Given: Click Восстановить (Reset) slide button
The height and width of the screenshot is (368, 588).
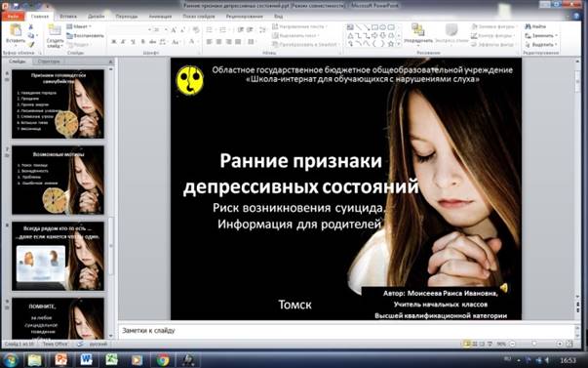Looking at the screenshot, I should tap(85, 36).
